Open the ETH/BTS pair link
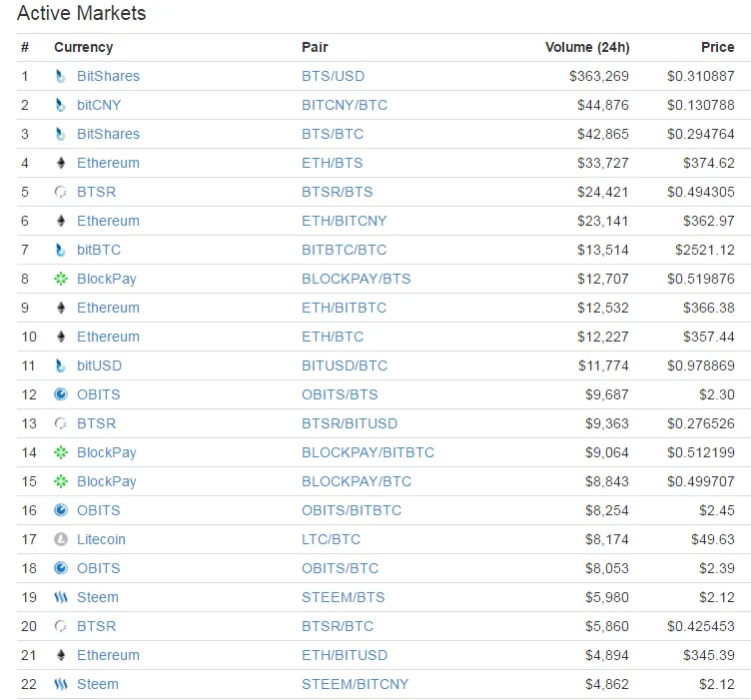The width and height of the screenshot is (751, 700). coord(332,163)
